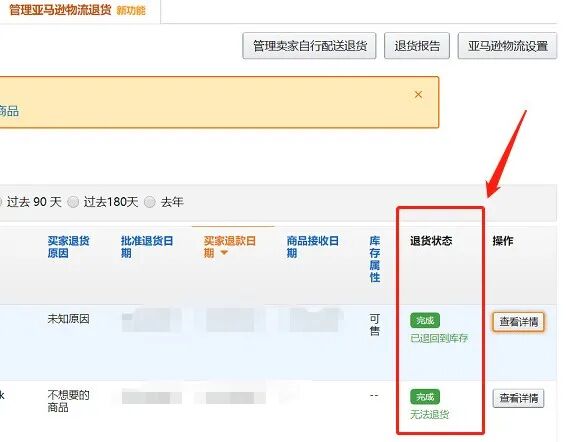Click the 已退回到库存 status text
570x442 pixels.
point(439,338)
